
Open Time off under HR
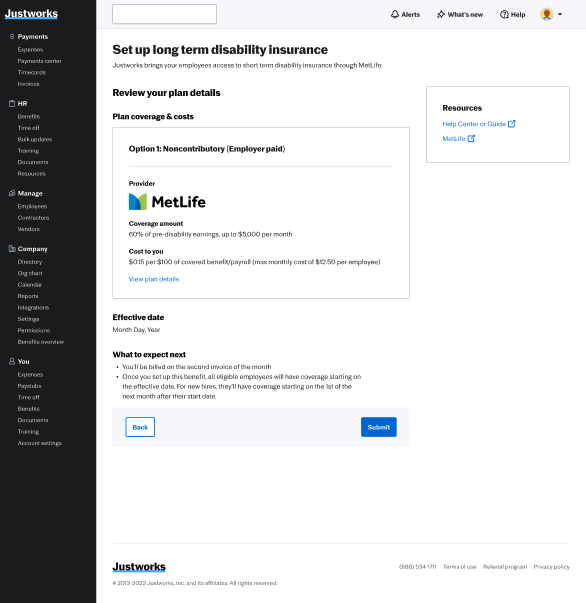coord(28,128)
